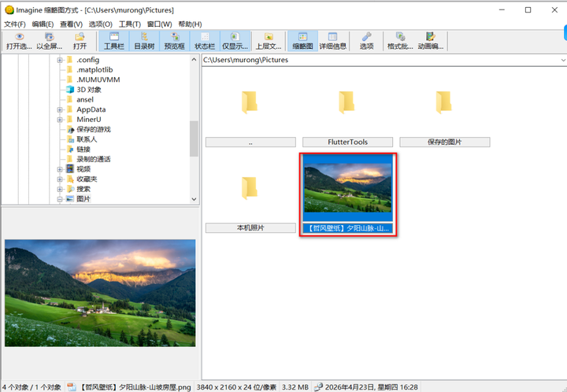Select the 录制的通话 tree item
Image resolution: width=567 pixels, height=392 pixels.
tap(94, 159)
